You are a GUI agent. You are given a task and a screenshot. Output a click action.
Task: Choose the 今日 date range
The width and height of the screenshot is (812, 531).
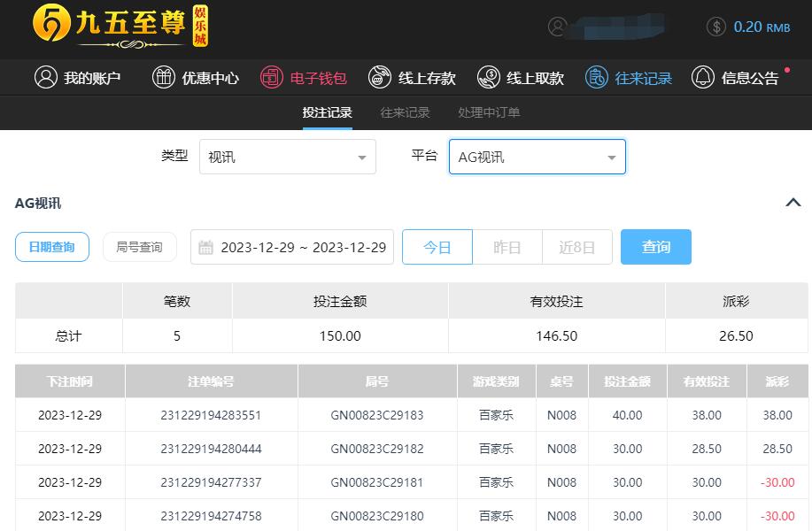click(437, 247)
